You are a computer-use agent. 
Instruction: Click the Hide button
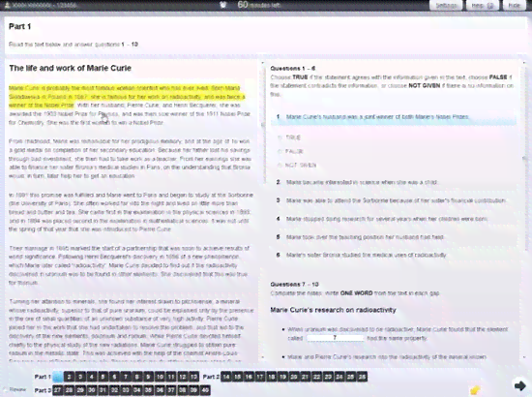(514, 5)
